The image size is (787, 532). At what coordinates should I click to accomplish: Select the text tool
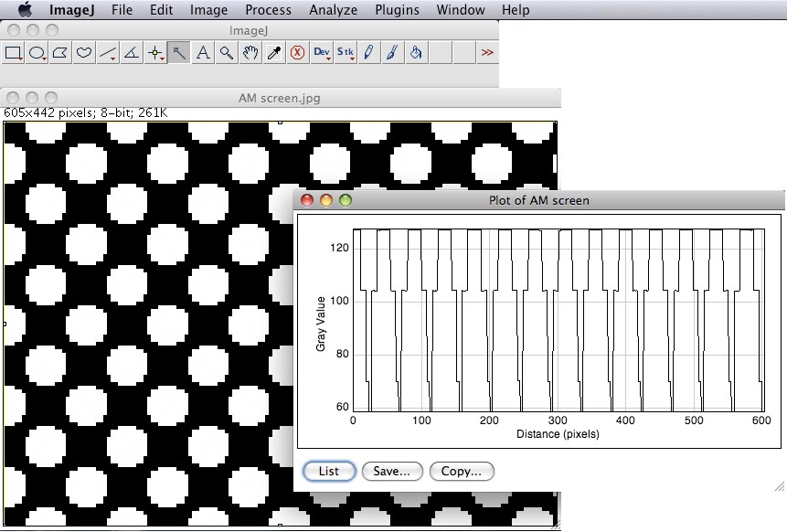click(x=202, y=52)
